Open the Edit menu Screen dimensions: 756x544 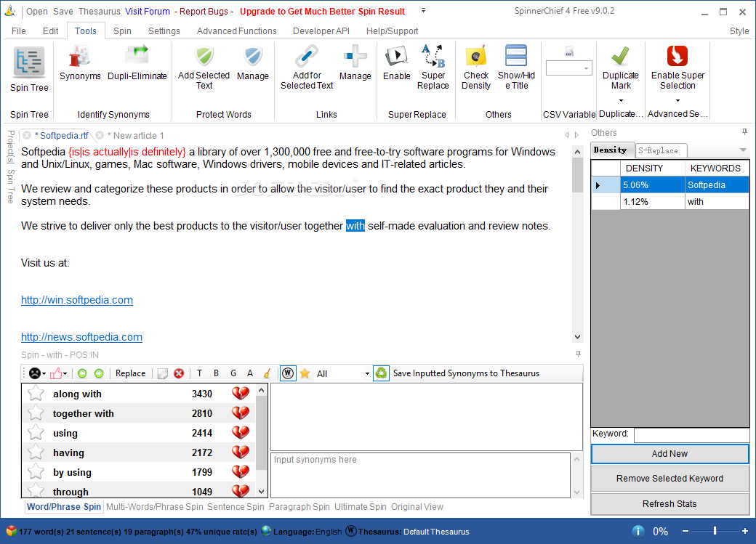pyautogui.click(x=51, y=31)
